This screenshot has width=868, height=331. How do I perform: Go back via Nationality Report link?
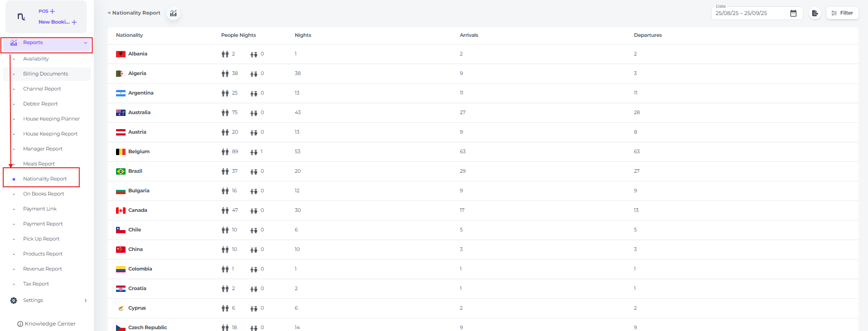click(134, 13)
